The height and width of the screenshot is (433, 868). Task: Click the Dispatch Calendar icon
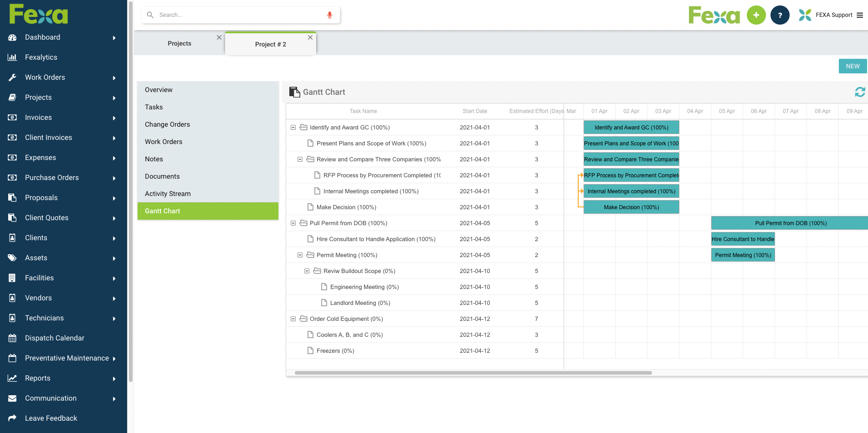(12, 338)
